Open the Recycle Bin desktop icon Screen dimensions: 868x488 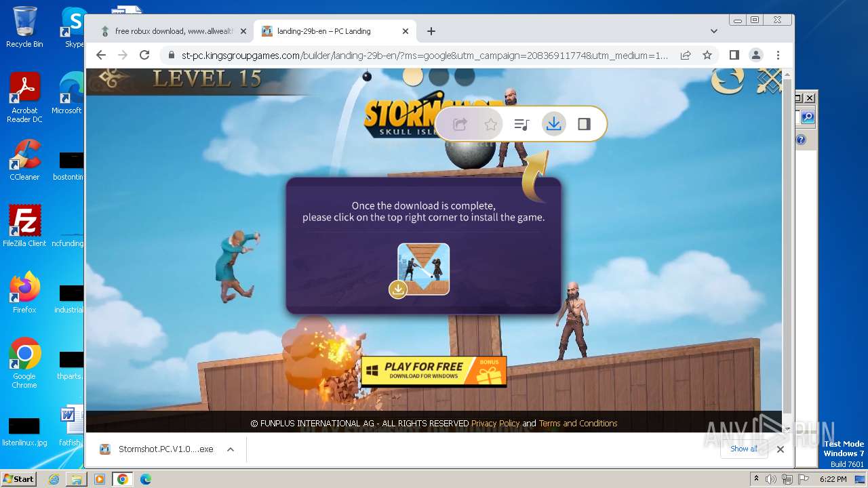pyautogui.click(x=24, y=27)
